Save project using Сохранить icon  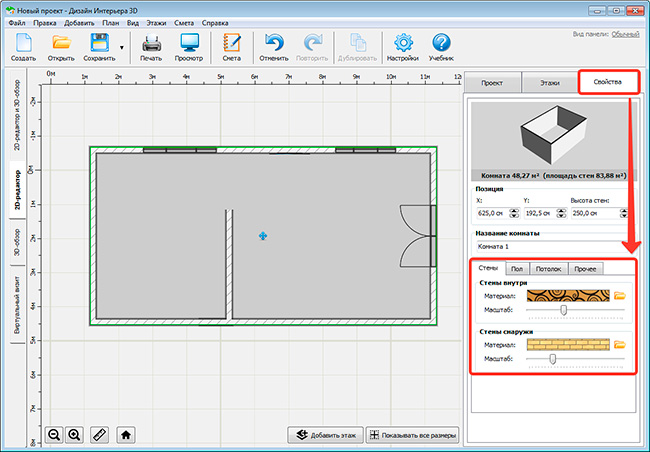coord(99,47)
